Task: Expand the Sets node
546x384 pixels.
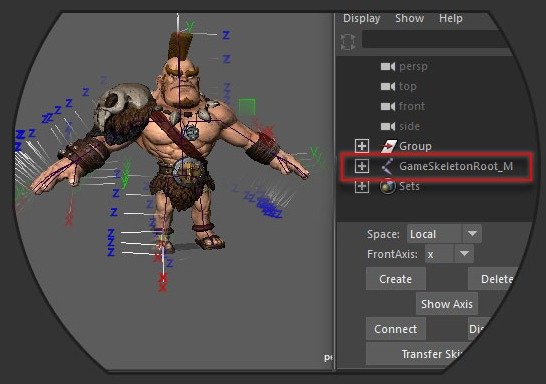Action: [x=362, y=186]
